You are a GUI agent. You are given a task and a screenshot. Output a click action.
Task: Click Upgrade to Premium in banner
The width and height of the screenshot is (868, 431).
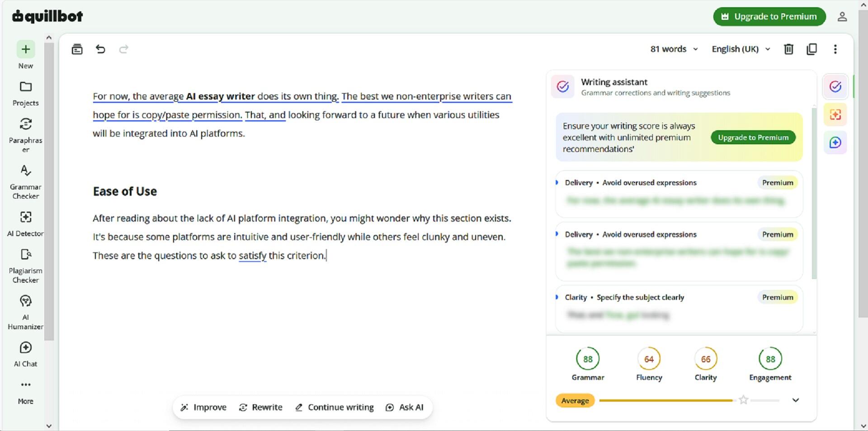tap(753, 137)
